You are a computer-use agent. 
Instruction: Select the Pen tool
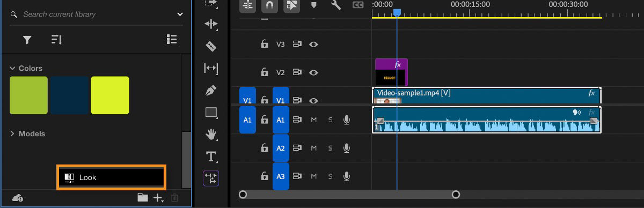[x=211, y=90]
